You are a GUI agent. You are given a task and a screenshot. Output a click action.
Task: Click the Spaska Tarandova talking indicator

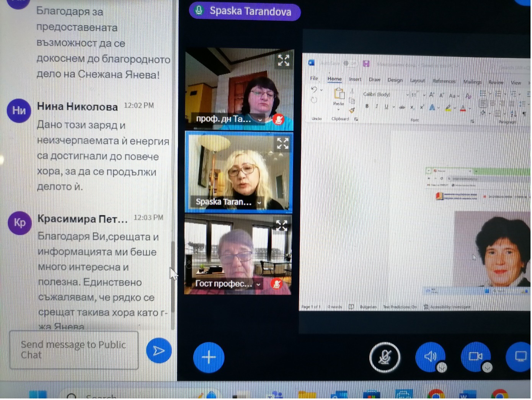[245, 11]
